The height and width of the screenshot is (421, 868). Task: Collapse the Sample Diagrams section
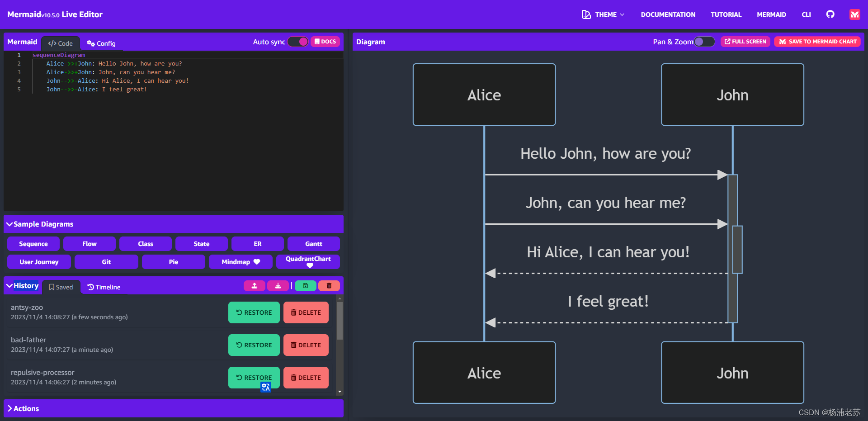174,224
